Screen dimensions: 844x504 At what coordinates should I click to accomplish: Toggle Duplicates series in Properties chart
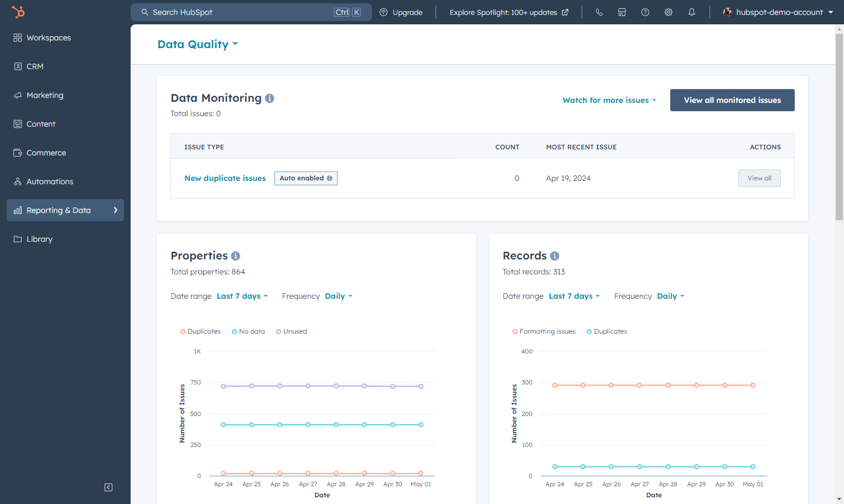pos(200,331)
